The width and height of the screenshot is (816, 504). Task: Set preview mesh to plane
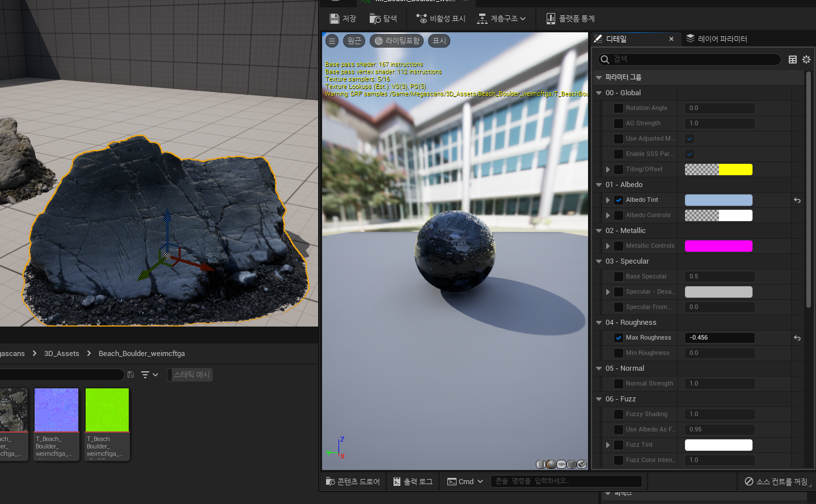click(561, 464)
